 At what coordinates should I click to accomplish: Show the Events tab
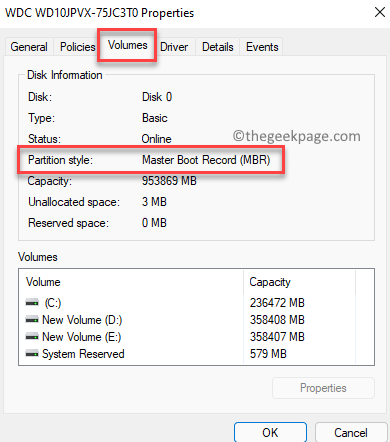[x=262, y=47]
